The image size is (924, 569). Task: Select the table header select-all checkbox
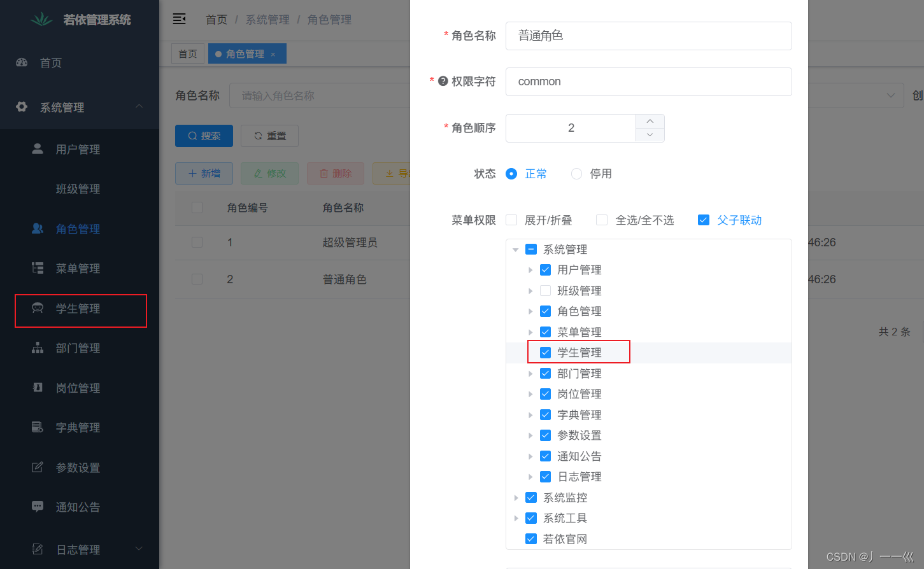click(x=197, y=207)
